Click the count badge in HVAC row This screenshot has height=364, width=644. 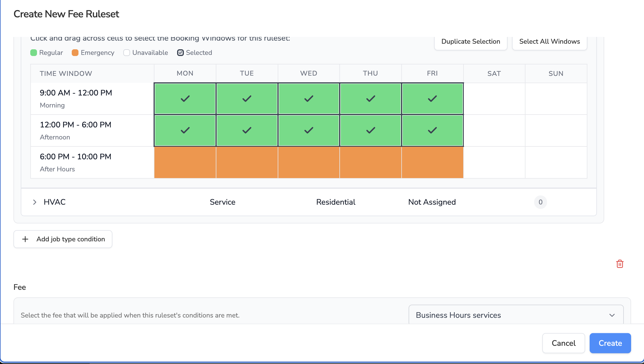pos(540,202)
